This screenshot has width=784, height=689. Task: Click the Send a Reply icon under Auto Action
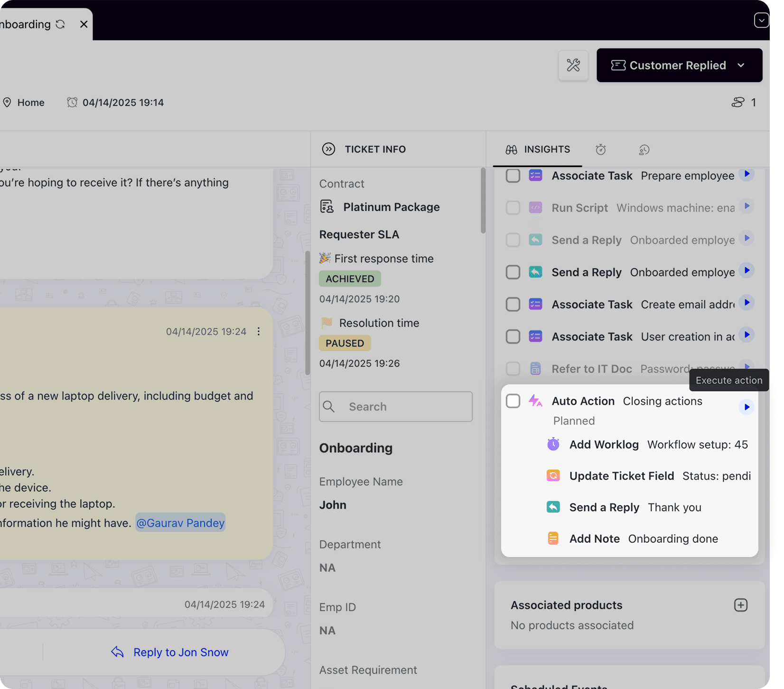click(x=553, y=507)
